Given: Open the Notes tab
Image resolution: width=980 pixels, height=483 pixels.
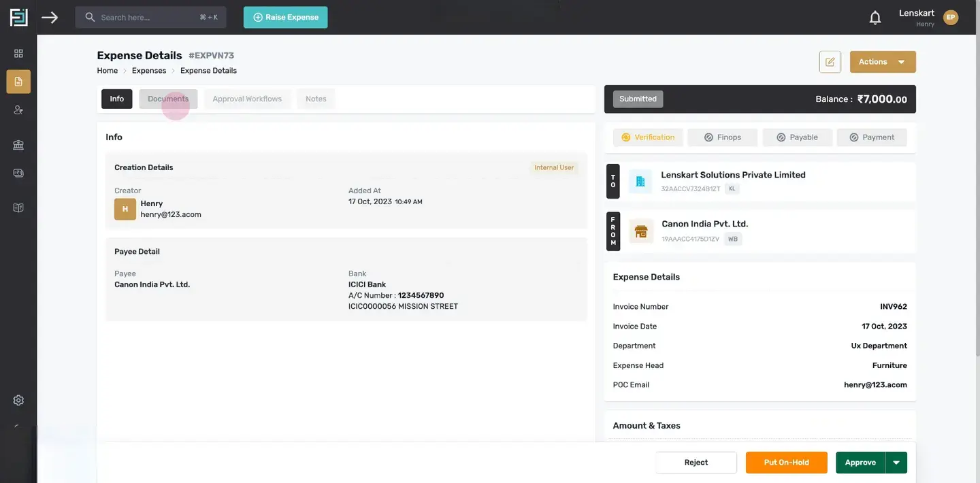Looking at the screenshot, I should (316, 99).
